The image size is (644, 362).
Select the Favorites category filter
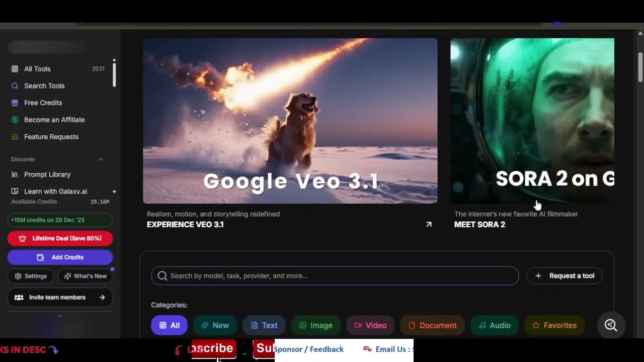click(554, 325)
